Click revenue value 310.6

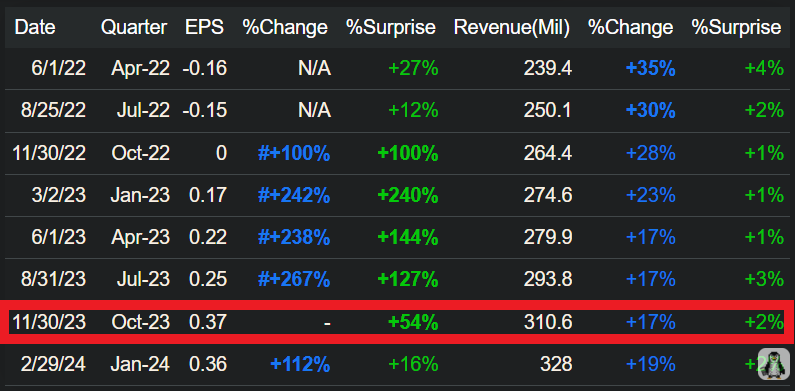(548, 322)
